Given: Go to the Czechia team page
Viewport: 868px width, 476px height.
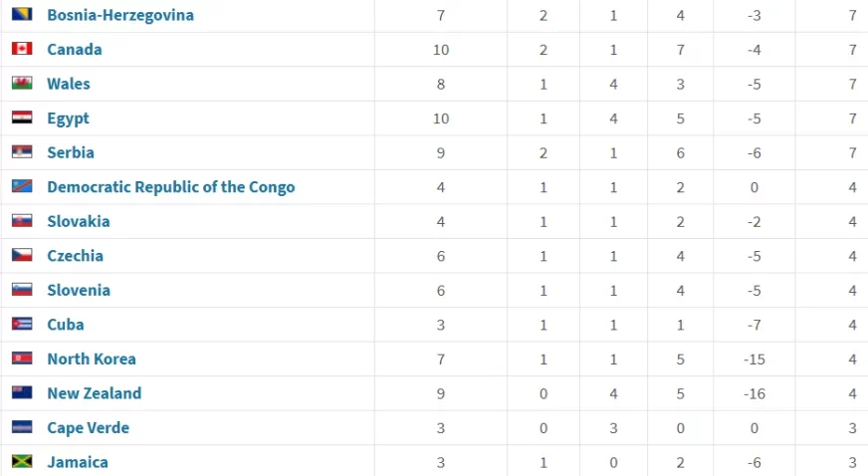Looking at the screenshot, I should (75, 256).
